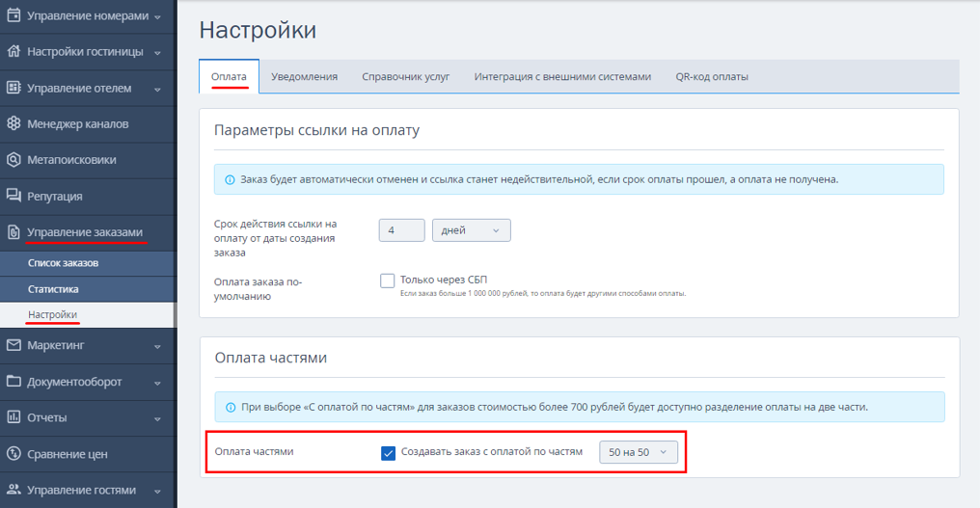Expand the Управление отелем chevron
The image size is (980, 508).
[157, 90]
